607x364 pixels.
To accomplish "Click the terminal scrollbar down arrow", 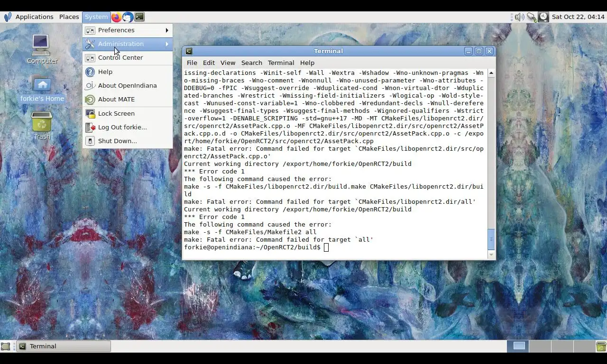I will 491,255.
